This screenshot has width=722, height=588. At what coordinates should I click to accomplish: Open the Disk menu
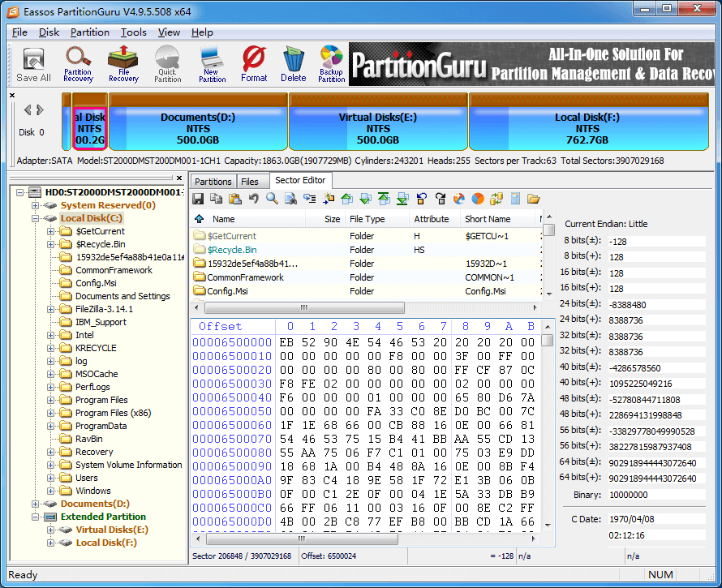[x=49, y=32]
